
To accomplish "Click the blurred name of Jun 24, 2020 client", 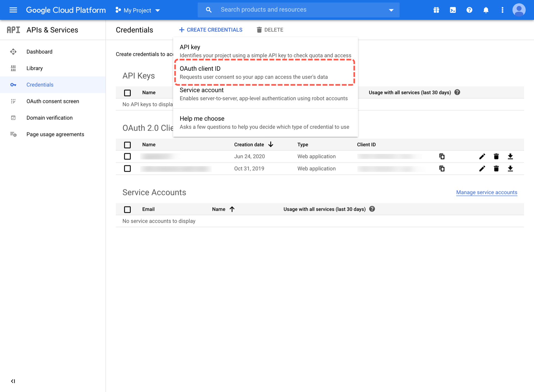I will pyautogui.click(x=160, y=156).
